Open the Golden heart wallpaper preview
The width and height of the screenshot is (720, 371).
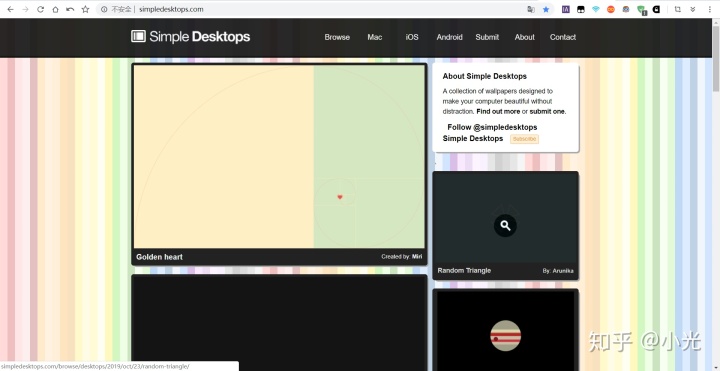click(279, 156)
